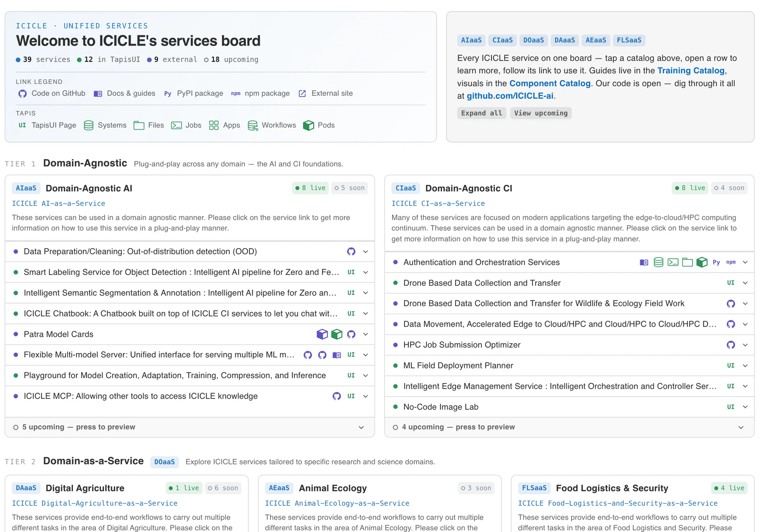Open GitHub icon in ICICLE MCP row
This screenshot has width=760, height=532.
[x=337, y=396]
